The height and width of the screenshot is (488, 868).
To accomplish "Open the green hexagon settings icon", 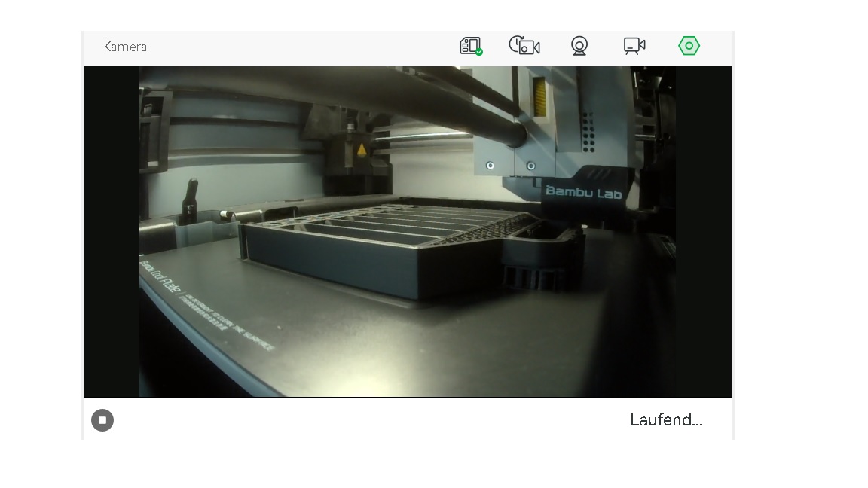I will click(689, 46).
